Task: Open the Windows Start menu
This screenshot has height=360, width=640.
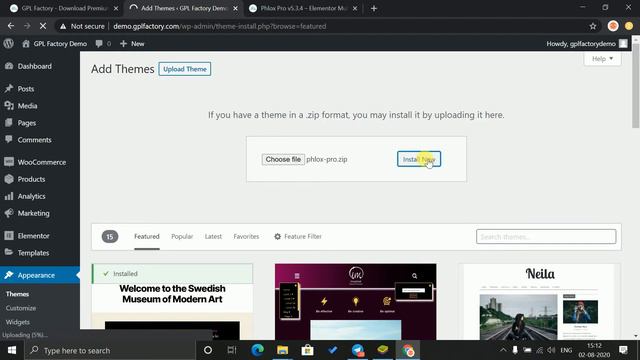Action: click(x=12, y=350)
